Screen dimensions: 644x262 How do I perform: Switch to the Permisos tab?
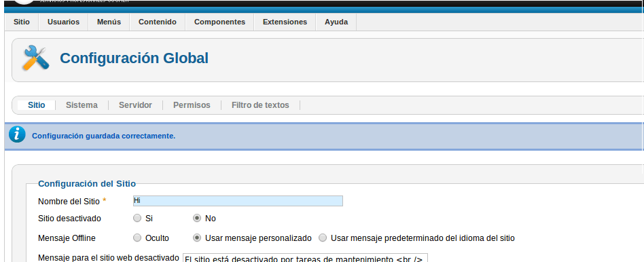(192, 105)
